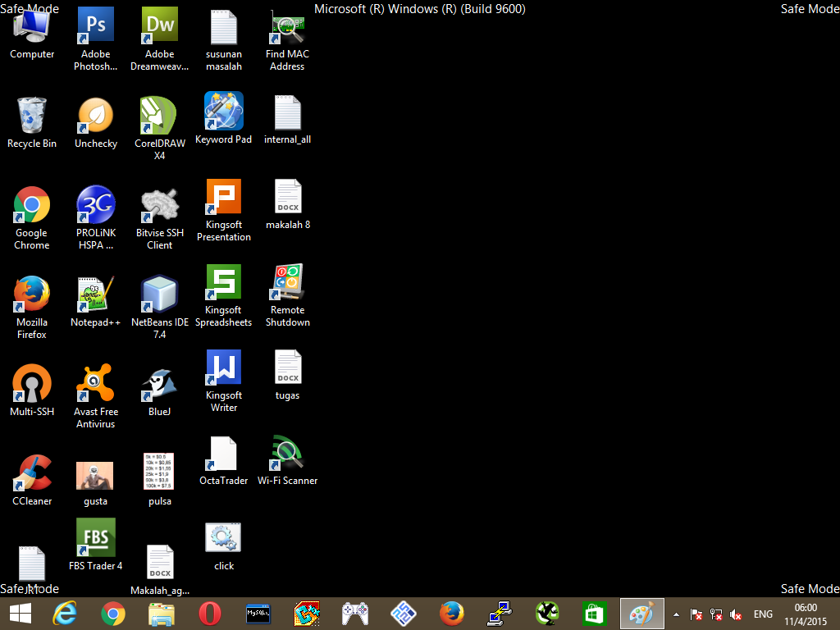Select the Adobe Photoshop shortcut

click(x=95, y=39)
